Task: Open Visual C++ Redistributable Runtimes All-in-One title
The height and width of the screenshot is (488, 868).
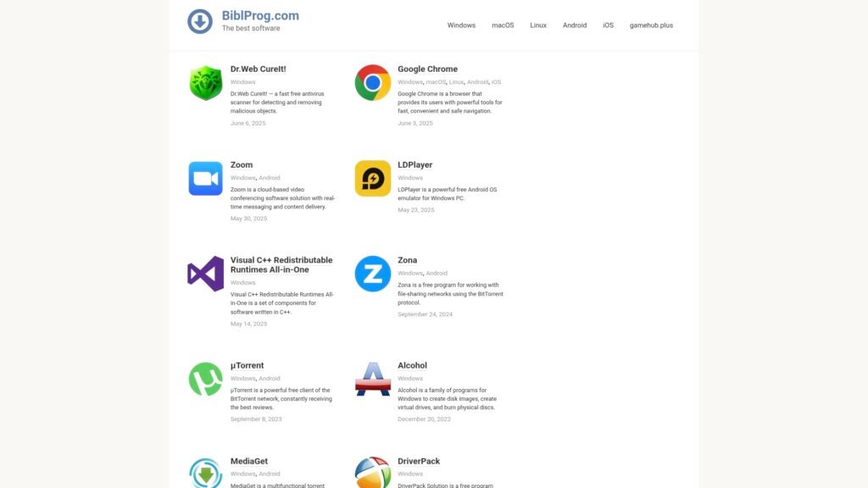Action: [x=281, y=265]
